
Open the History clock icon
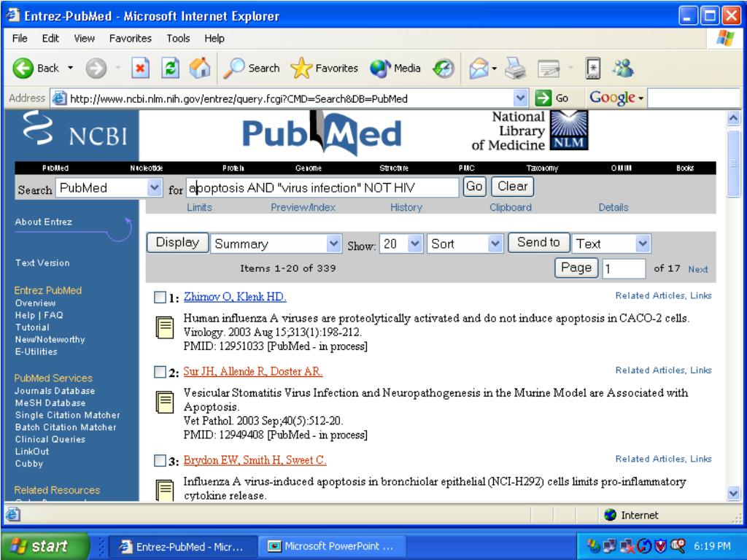(444, 69)
